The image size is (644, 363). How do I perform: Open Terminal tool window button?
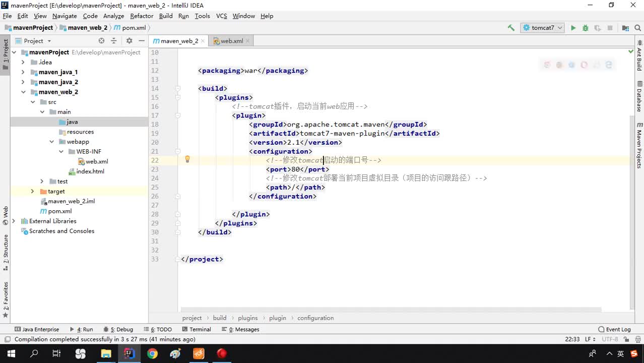(196, 329)
